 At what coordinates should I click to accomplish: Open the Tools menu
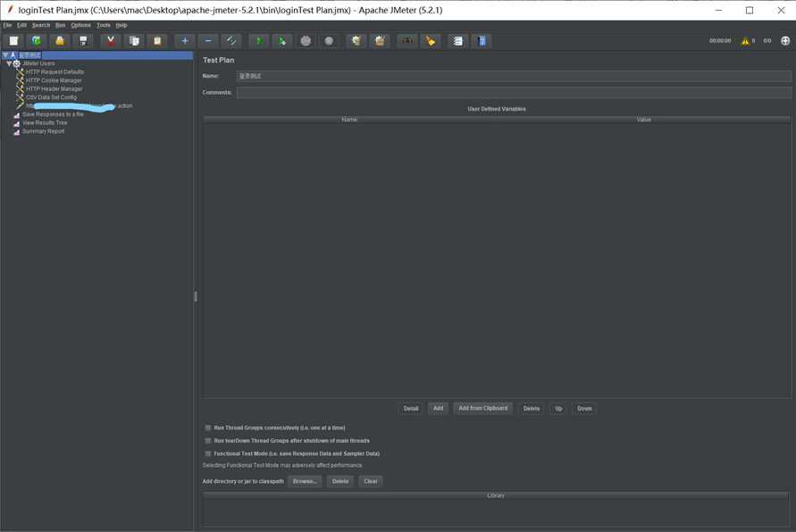coord(104,25)
